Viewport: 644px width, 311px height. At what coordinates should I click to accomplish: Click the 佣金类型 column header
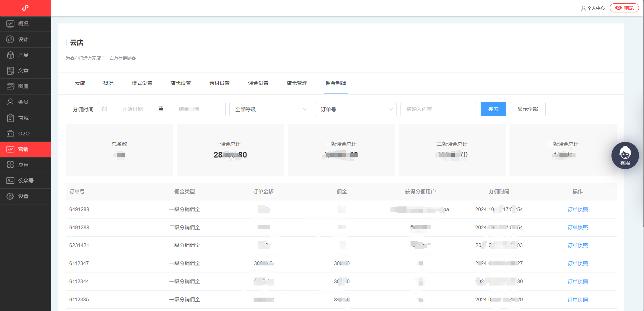[x=184, y=192]
